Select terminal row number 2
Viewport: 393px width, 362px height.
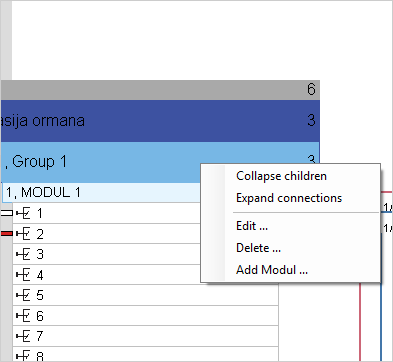click(107, 234)
